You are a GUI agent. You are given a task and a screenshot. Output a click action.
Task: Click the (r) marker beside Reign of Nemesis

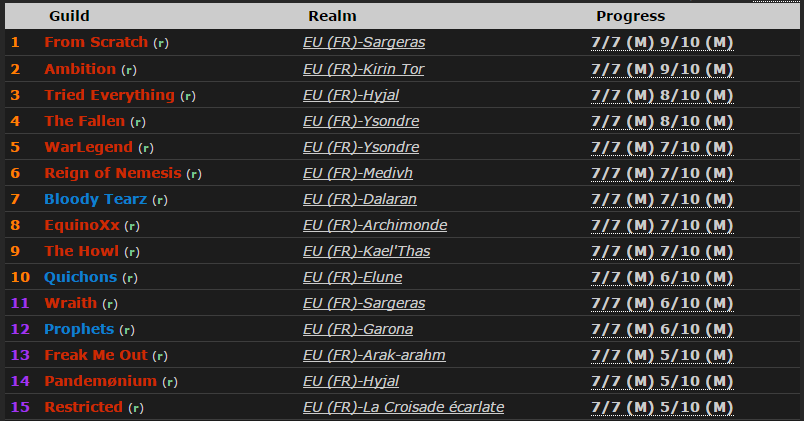(x=194, y=174)
